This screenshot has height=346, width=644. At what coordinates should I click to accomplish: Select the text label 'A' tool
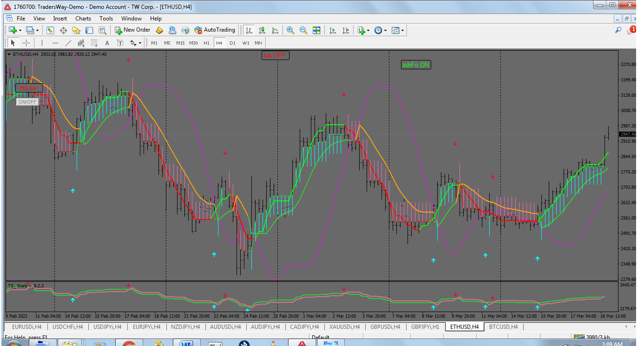[x=107, y=43]
